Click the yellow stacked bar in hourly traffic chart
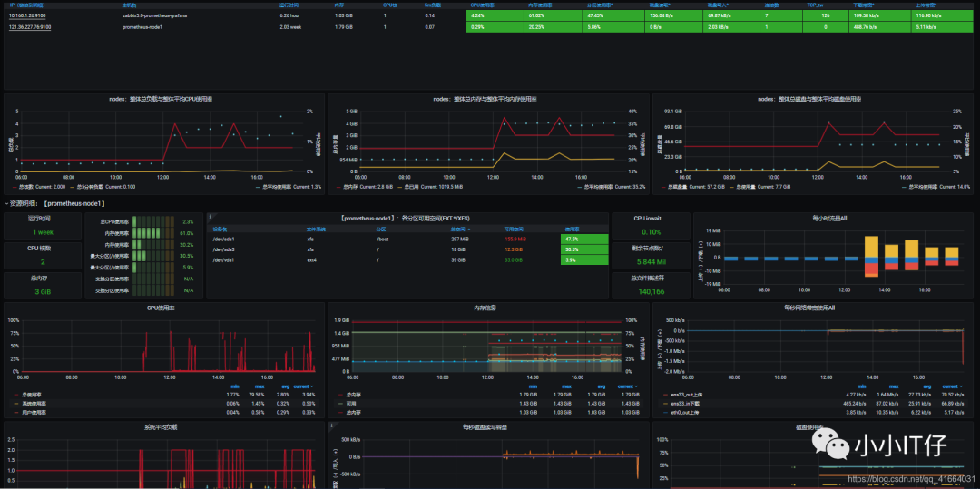980x489 pixels. pyautogui.click(x=871, y=247)
